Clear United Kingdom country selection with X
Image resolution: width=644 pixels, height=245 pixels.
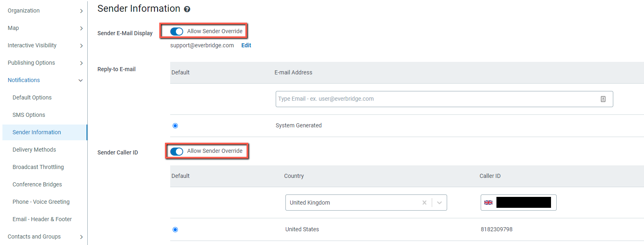[x=424, y=203]
